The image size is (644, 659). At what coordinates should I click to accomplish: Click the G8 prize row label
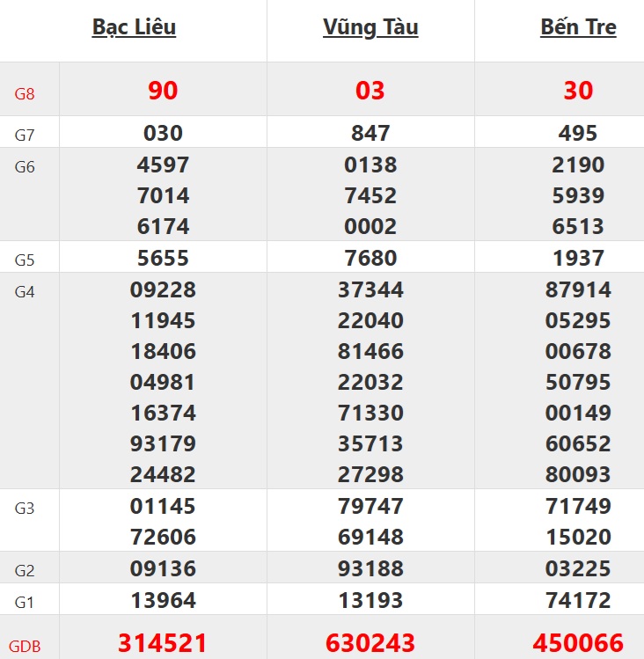tap(25, 93)
